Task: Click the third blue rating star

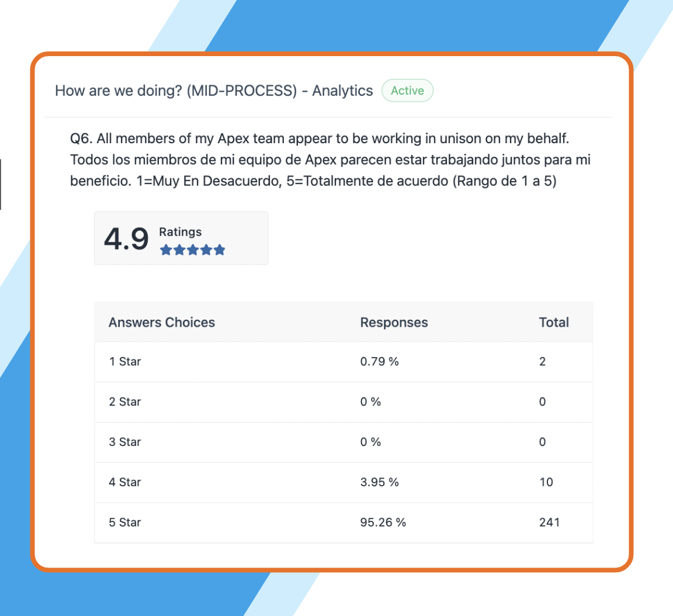Action: coord(193,250)
